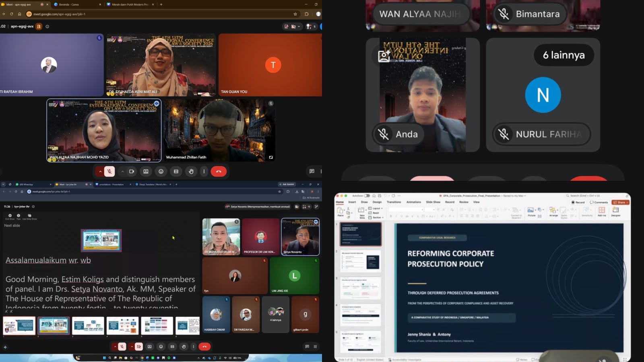Click the Share button in PowerPoint

pos(620,202)
